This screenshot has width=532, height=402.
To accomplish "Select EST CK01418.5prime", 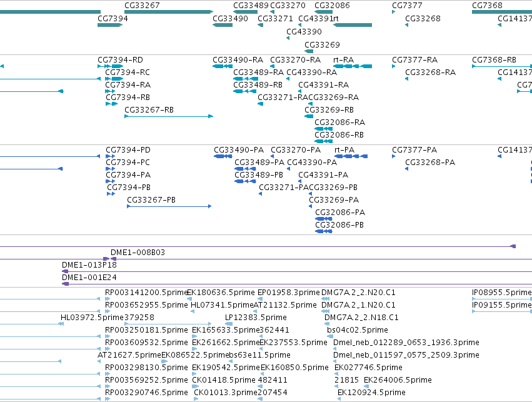I will 224,381.
